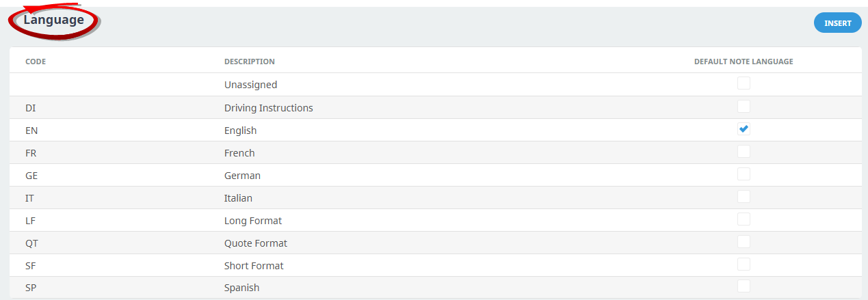Tick the Short Format default checkbox
This screenshot has height=300, width=868.
[744, 264]
